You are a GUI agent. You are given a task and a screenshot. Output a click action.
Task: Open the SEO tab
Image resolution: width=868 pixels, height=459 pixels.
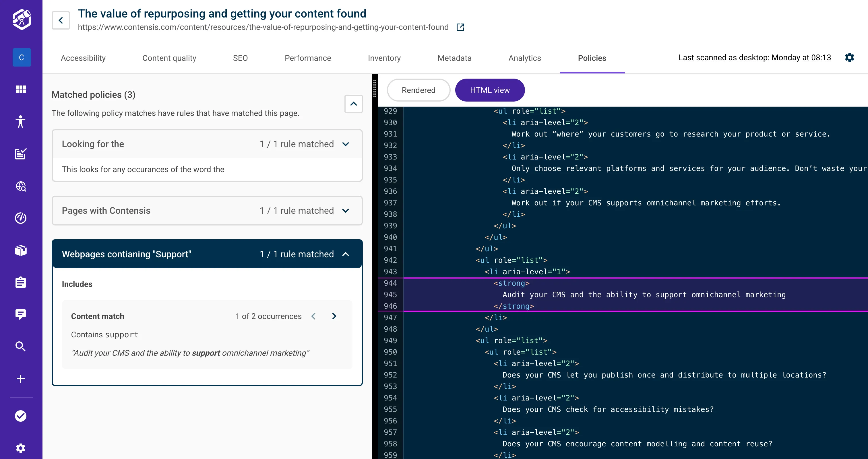coord(240,58)
